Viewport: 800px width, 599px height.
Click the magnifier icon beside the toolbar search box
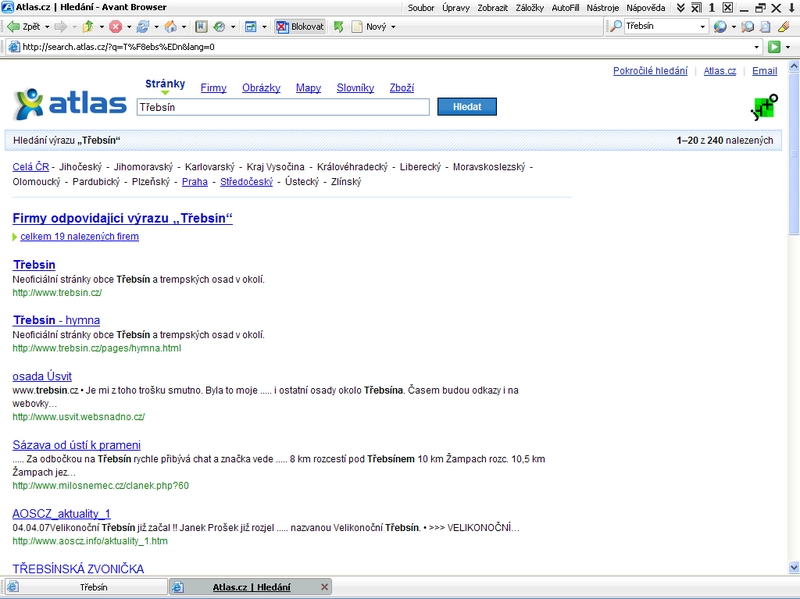(x=616, y=26)
